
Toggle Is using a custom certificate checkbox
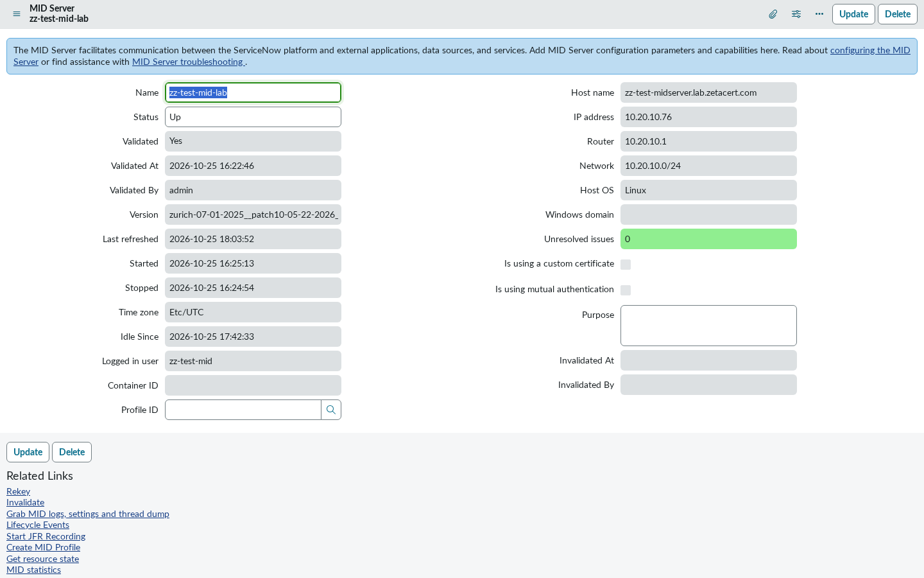pos(626,265)
